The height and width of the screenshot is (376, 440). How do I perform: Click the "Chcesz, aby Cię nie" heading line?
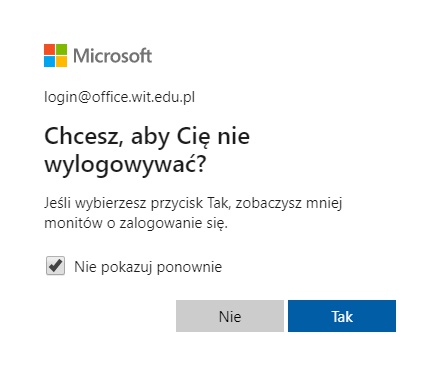point(147,137)
